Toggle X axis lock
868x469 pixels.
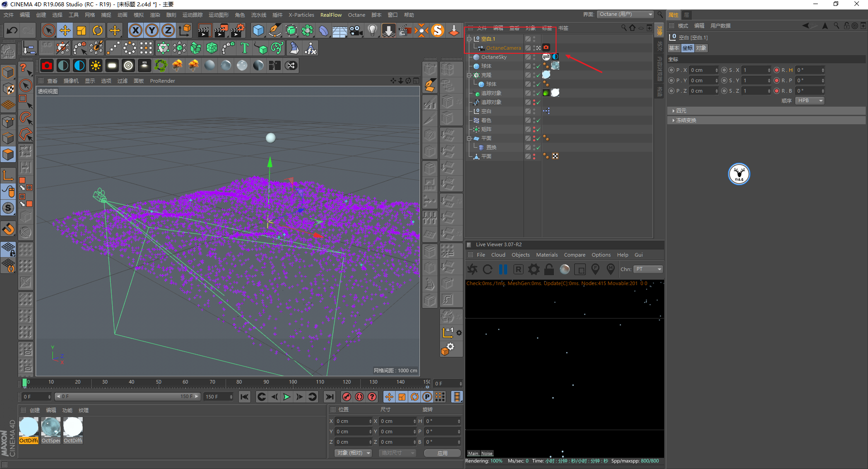(135, 31)
